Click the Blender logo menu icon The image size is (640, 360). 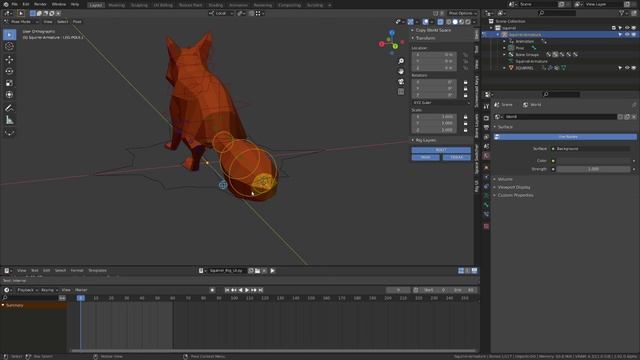coord(5,4)
